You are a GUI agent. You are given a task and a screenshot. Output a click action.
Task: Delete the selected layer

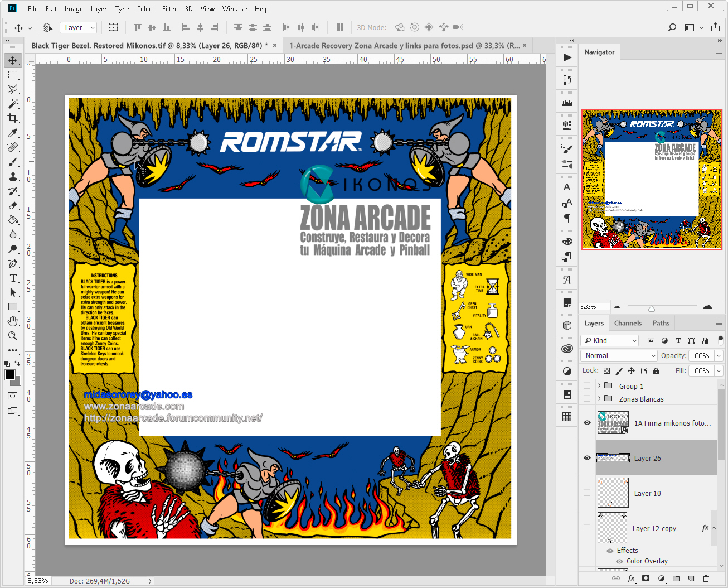706,579
